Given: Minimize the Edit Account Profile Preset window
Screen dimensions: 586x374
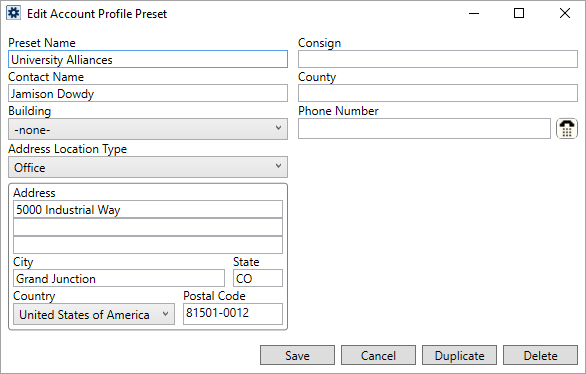Looking at the screenshot, I should 474,13.
